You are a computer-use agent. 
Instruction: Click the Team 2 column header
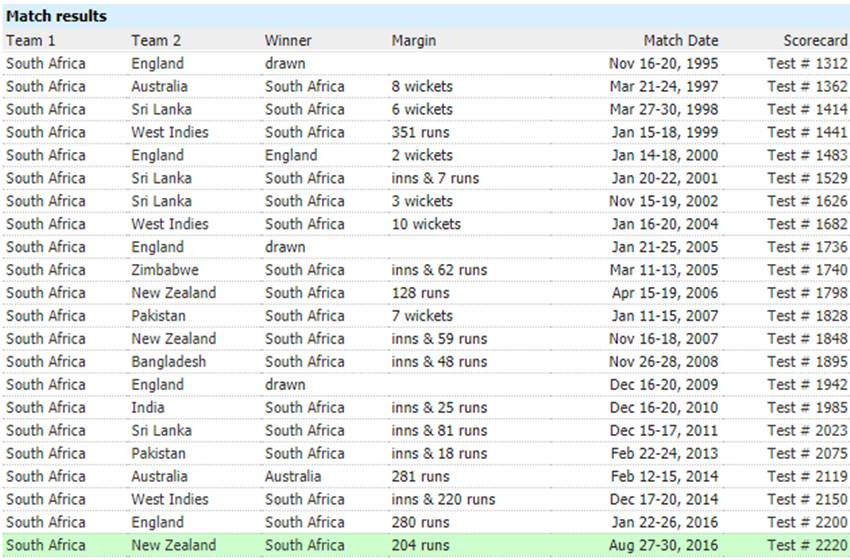(x=156, y=41)
